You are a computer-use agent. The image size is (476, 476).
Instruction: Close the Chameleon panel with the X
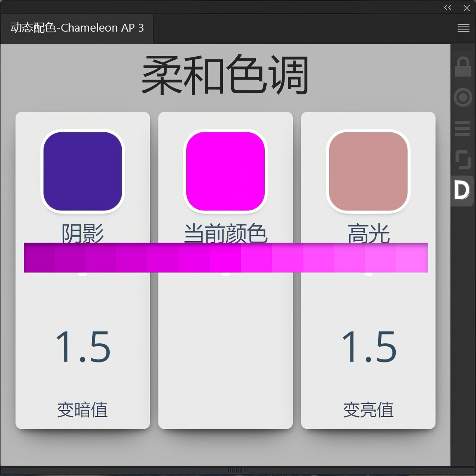pyautogui.click(x=467, y=8)
